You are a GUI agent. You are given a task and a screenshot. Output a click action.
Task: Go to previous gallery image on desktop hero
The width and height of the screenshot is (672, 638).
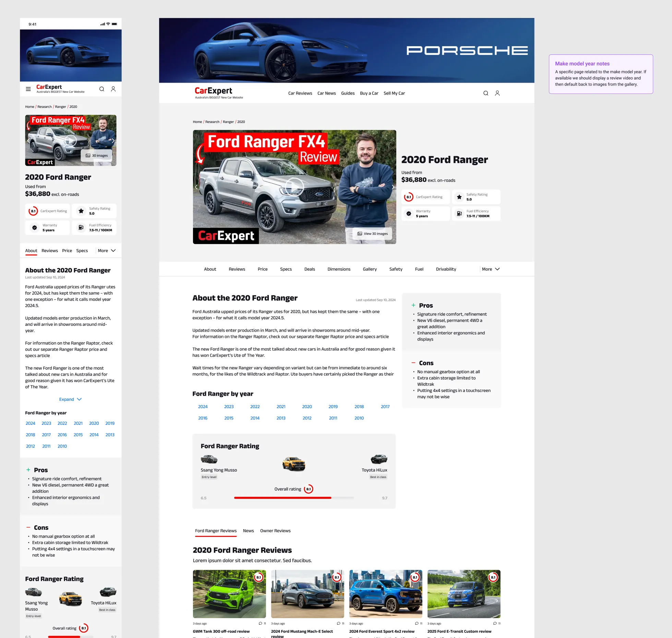pos(196,187)
